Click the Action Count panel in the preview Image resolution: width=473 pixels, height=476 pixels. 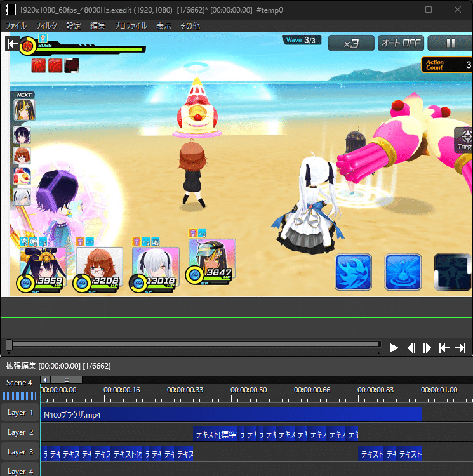(x=446, y=65)
